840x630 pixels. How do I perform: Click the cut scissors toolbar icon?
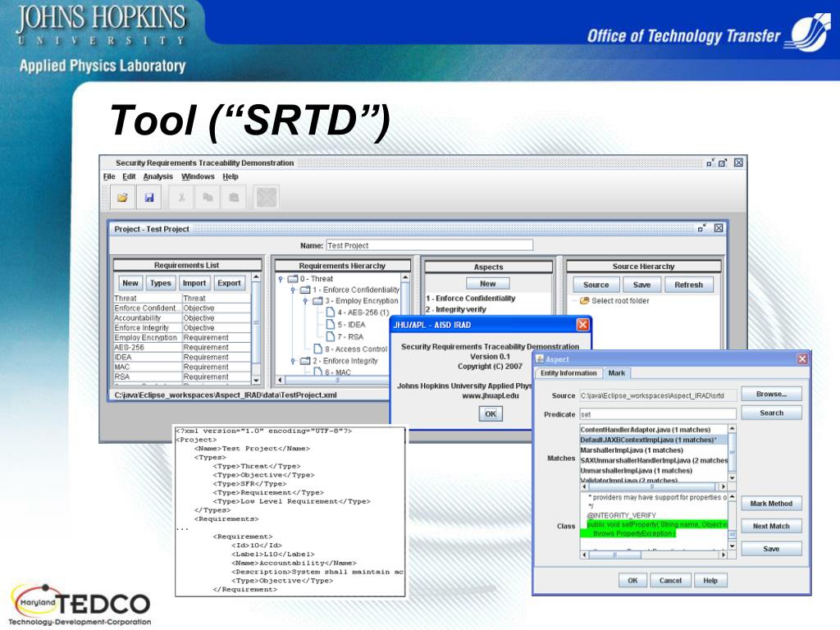(x=181, y=197)
